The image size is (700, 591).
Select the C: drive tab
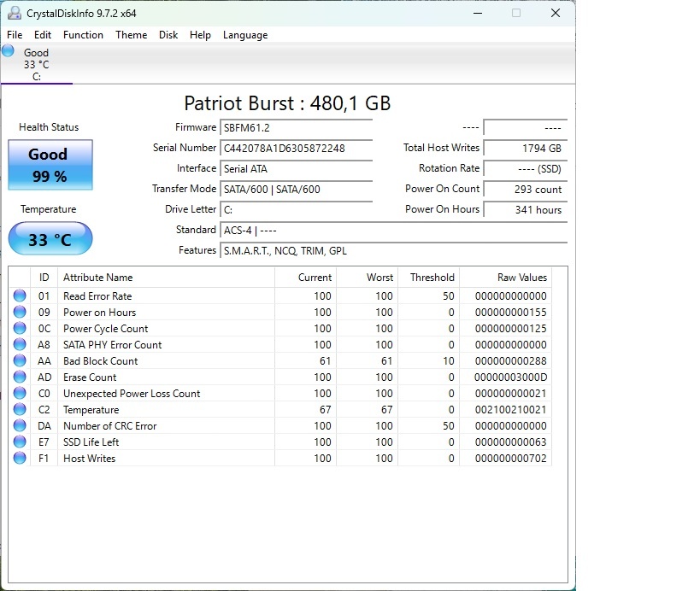[36, 62]
